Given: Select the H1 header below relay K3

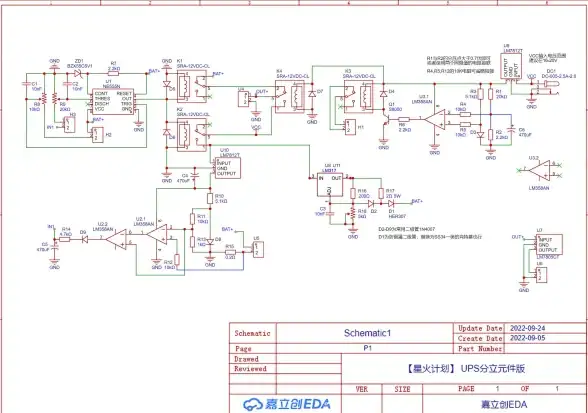Looking at the screenshot, I should pos(350,127).
